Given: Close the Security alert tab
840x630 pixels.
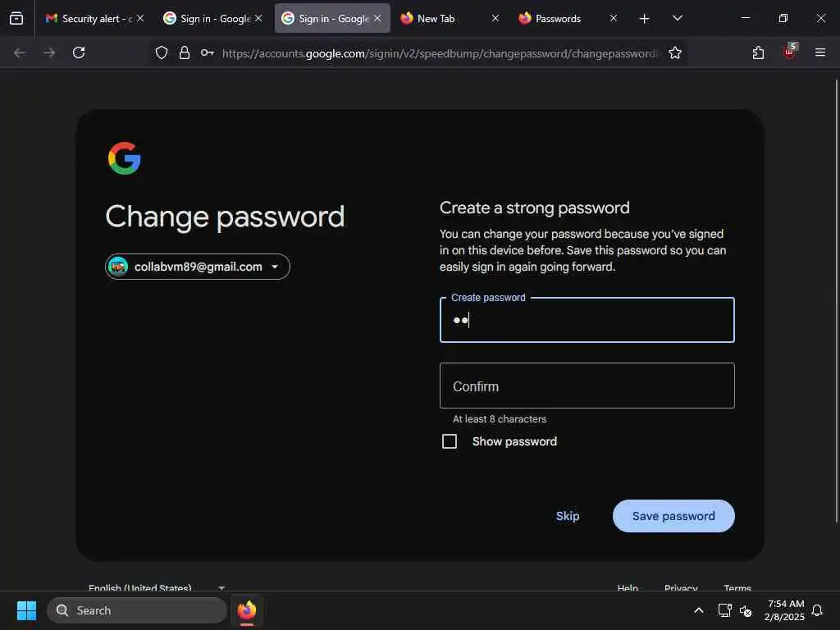Looking at the screenshot, I should [140, 18].
